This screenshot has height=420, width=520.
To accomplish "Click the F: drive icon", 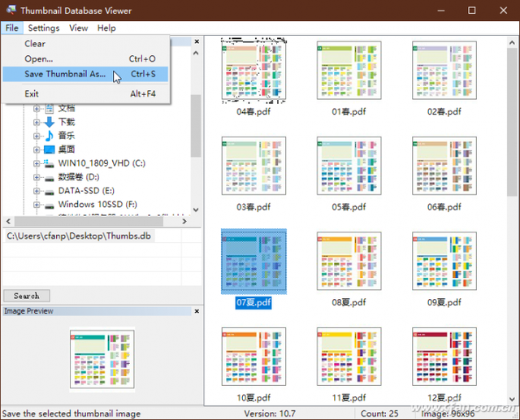I will 50,206.
